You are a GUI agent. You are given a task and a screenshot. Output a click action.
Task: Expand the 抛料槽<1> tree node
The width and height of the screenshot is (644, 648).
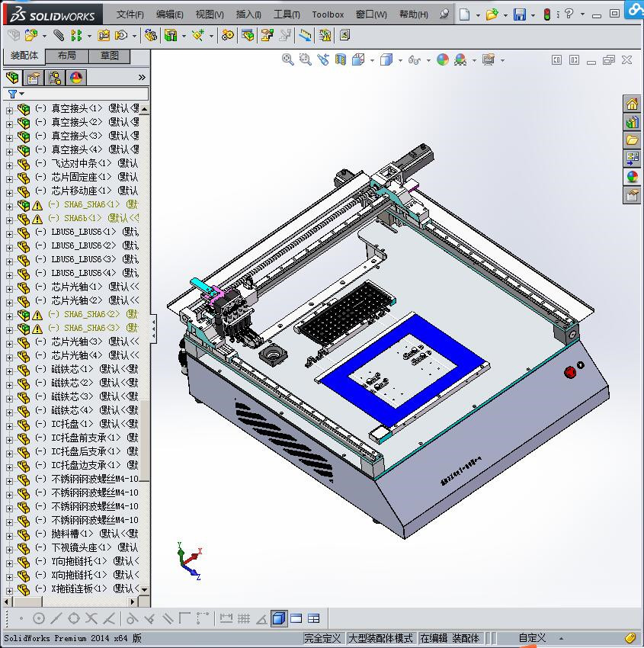click(9, 536)
